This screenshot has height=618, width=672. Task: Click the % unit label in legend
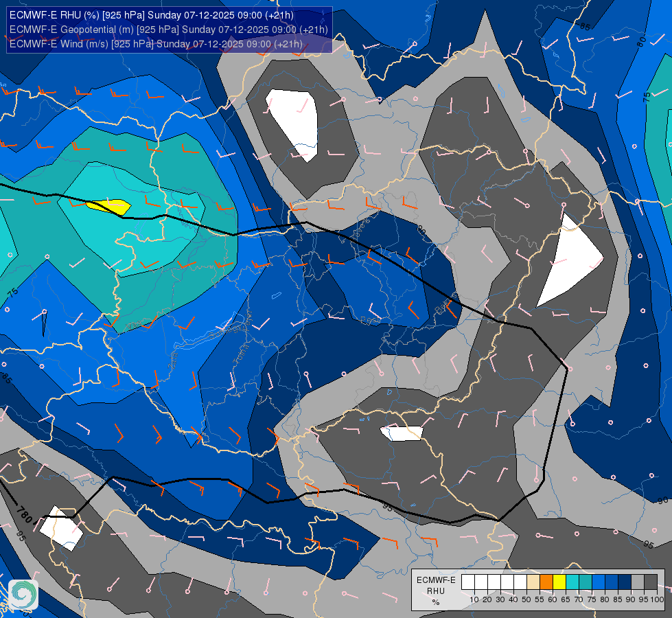[x=436, y=603]
